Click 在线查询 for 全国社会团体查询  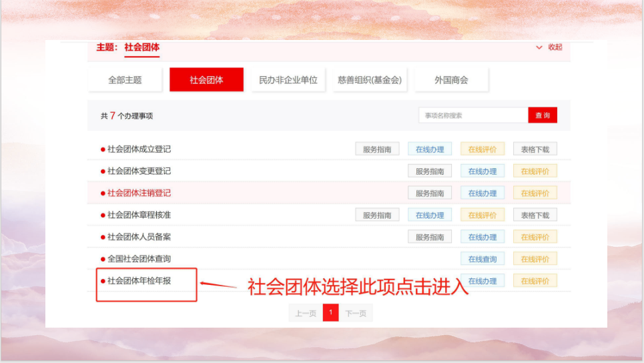pos(482,259)
